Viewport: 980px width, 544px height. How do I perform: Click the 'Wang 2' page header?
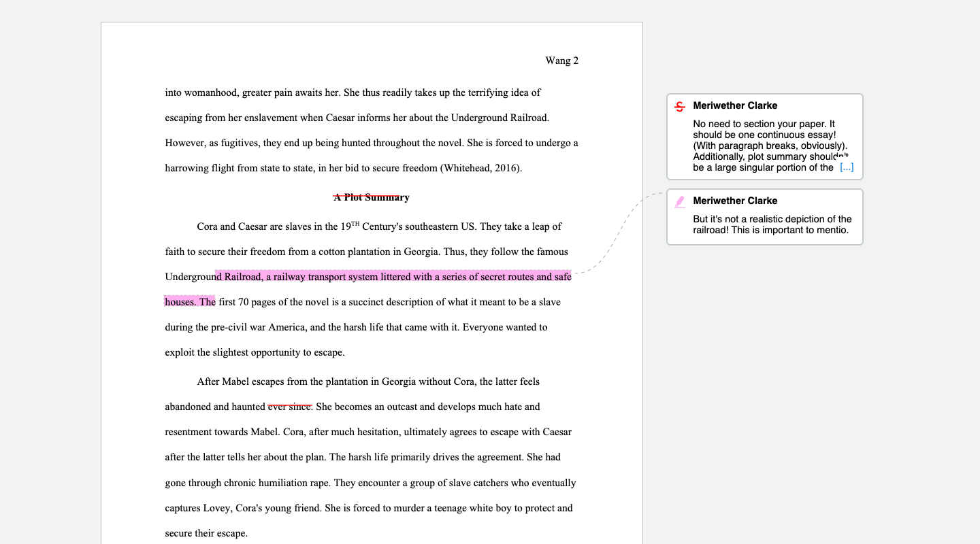(561, 61)
